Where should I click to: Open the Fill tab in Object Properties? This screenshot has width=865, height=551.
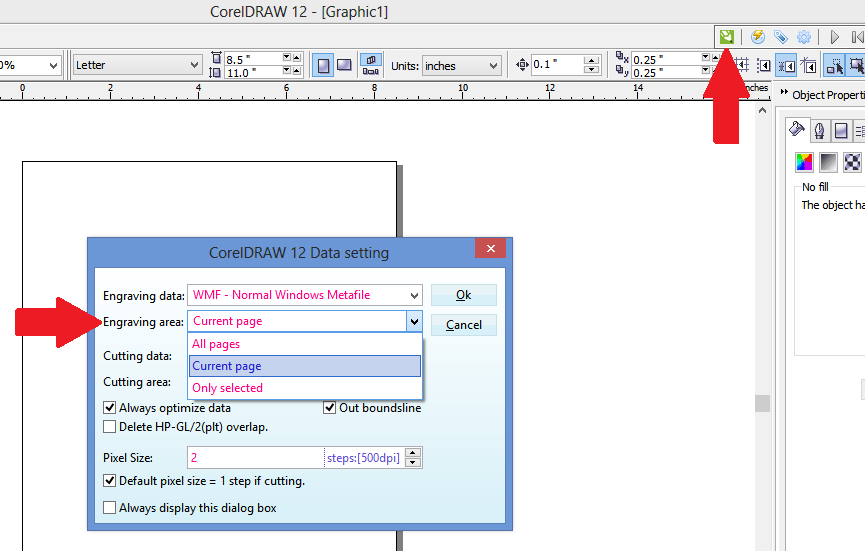797,129
